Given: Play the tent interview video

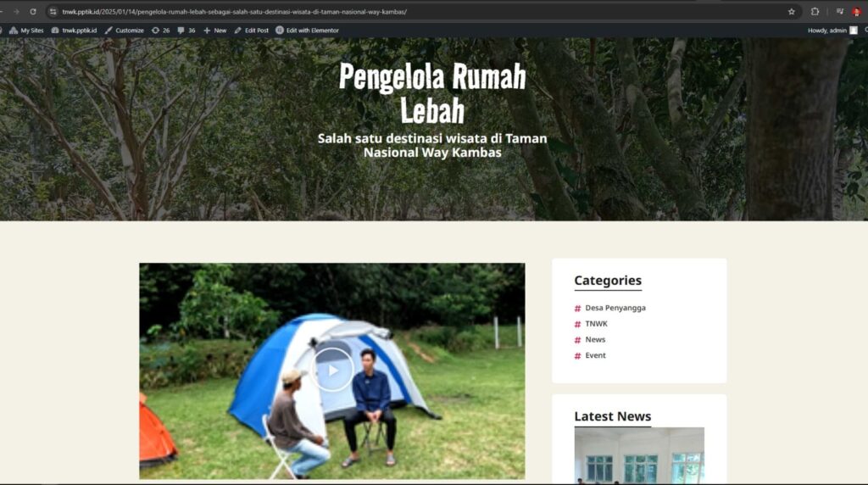Looking at the screenshot, I should [x=332, y=370].
